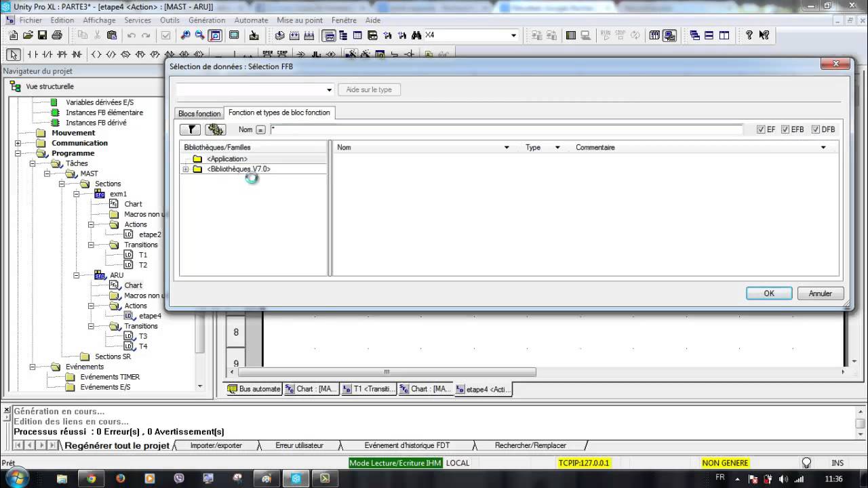Print using the printer toolbar icon

(x=57, y=35)
